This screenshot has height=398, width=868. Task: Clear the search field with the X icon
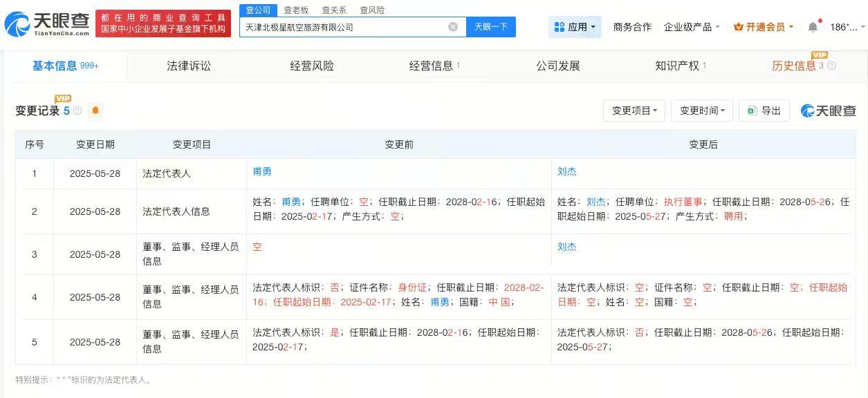453,27
